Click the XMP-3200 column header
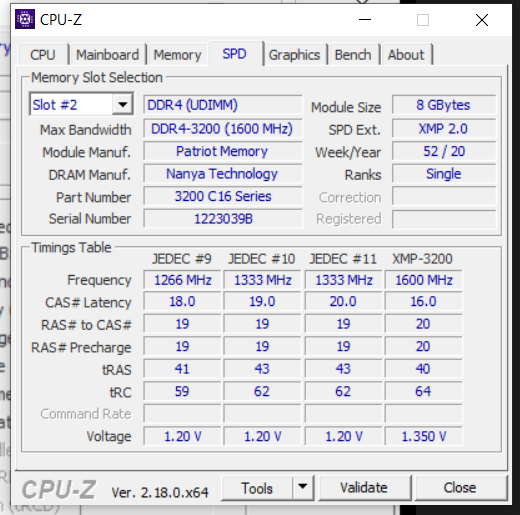The height and width of the screenshot is (515, 520). (x=422, y=259)
